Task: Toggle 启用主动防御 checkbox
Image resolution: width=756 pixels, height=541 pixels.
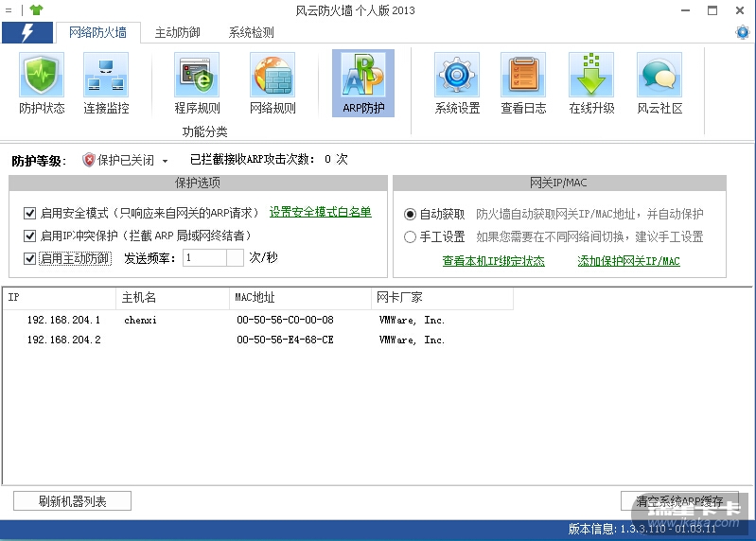Action: pos(29,258)
